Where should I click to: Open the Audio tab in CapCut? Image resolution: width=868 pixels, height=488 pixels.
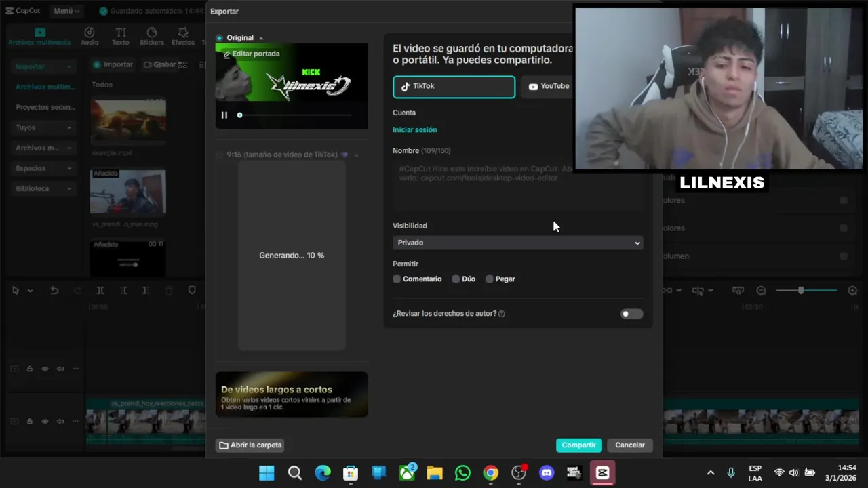(x=90, y=37)
